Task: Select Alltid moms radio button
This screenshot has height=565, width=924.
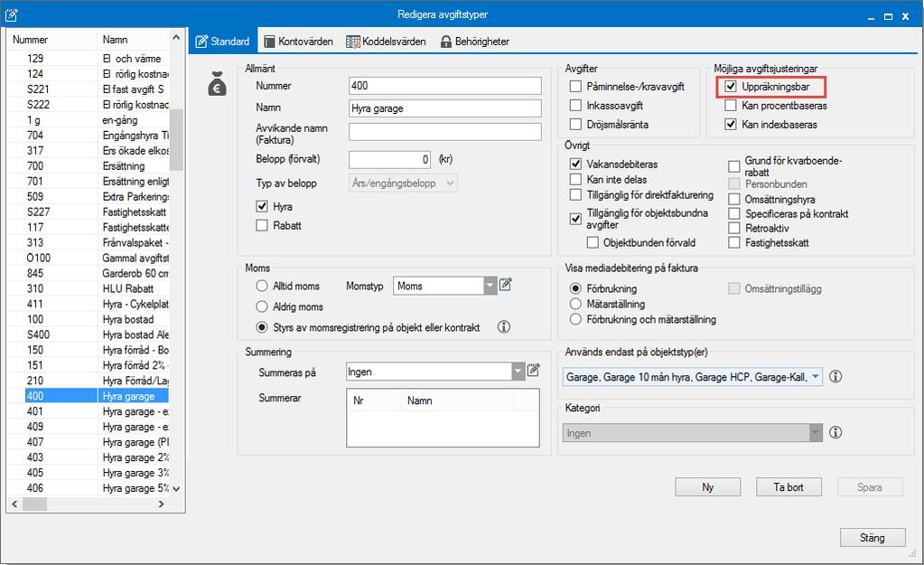Action: [262, 286]
